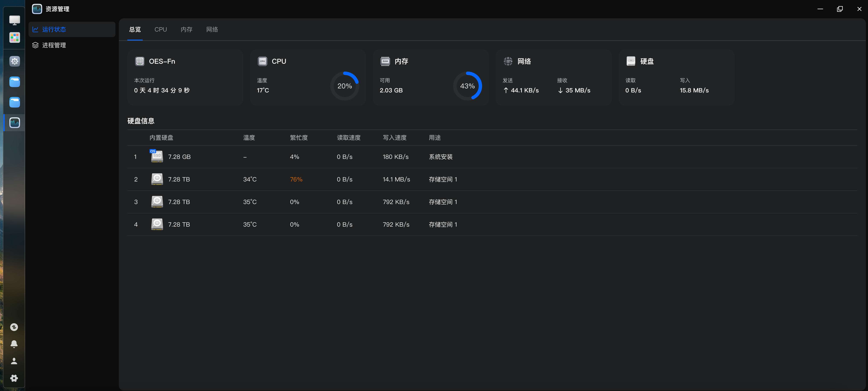This screenshot has height=391, width=868.
Task: Click the resource monitor dock icon
Action: coord(14,123)
